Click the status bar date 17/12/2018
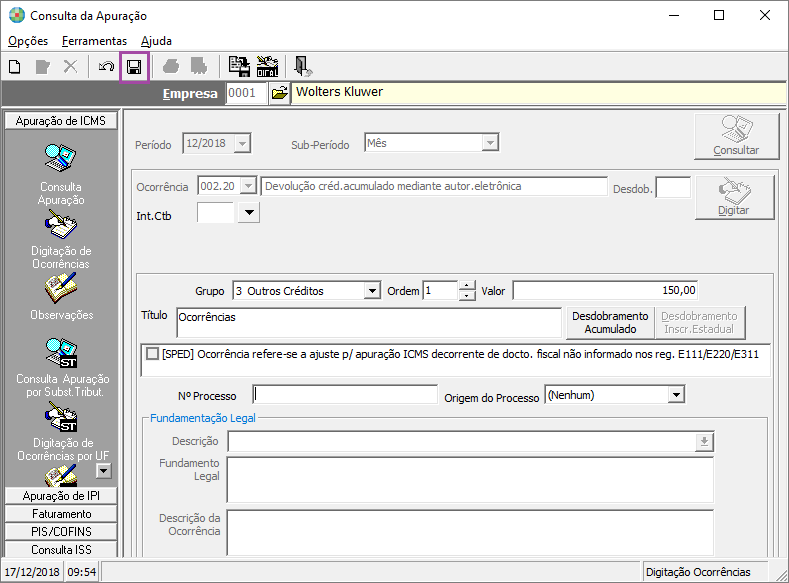This screenshot has height=583, width=789. [32, 572]
